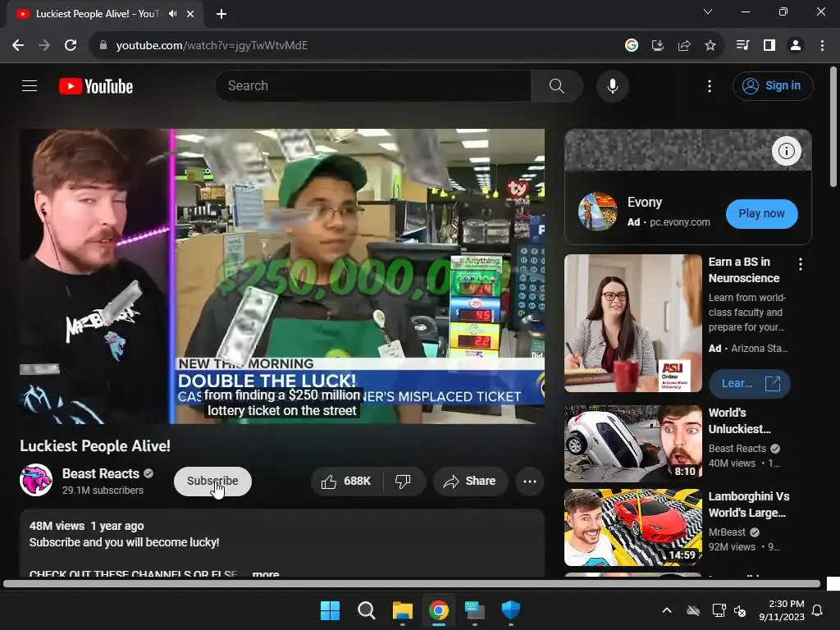Open the Windows Start menu
Screen dimensions: 840x630
coord(330,610)
